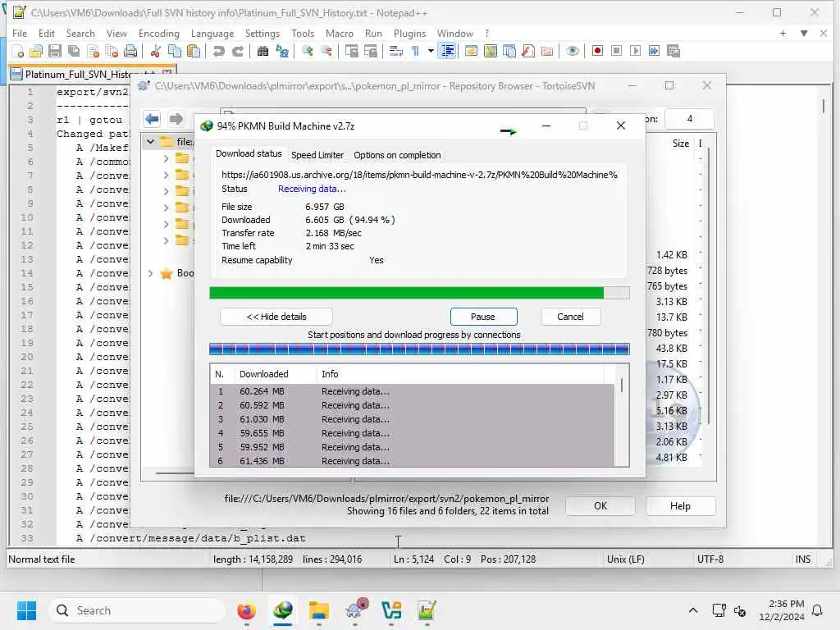Image resolution: width=840 pixels, height=630 pixels.
Task: Switch to Speed Limiter tab
Action: click(317, 155)
